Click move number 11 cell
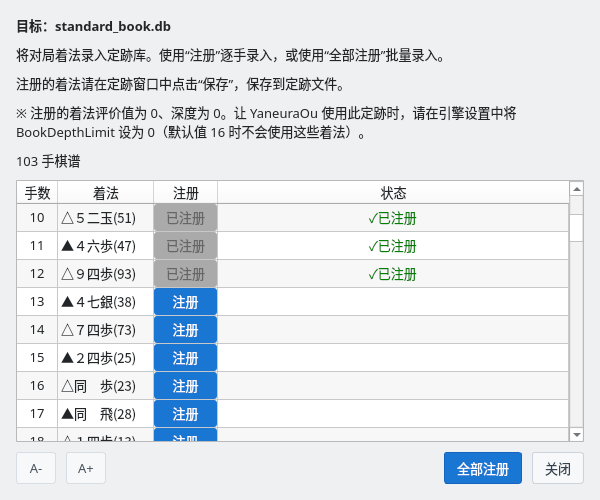 pyautogui.click(x=37, y=246)
